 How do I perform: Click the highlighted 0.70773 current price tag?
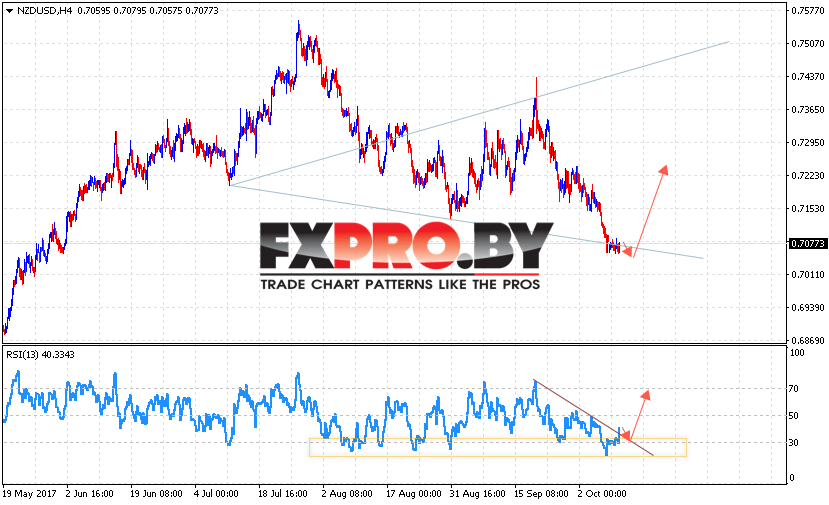807,243
